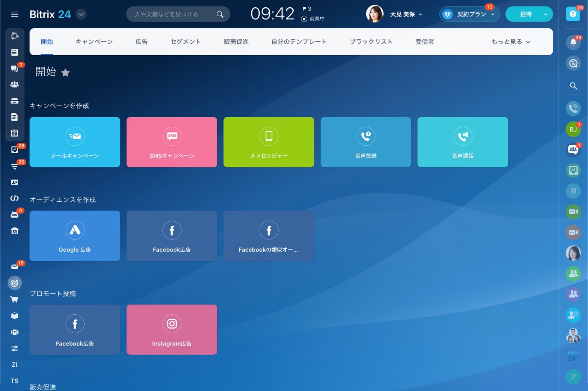Create a Google 広告 audience
Screen dimensions: 588x391
(75, 236)
